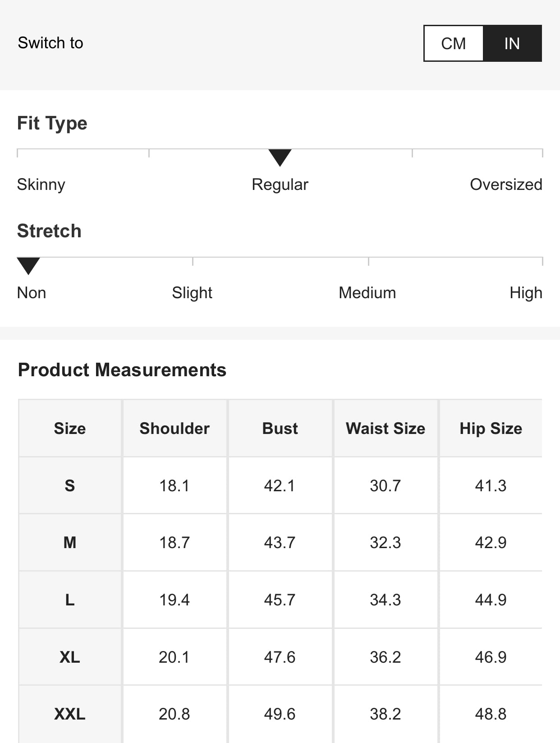Click the Hip Size column header
The image size is (560, 743).
[x=491, y=428]
